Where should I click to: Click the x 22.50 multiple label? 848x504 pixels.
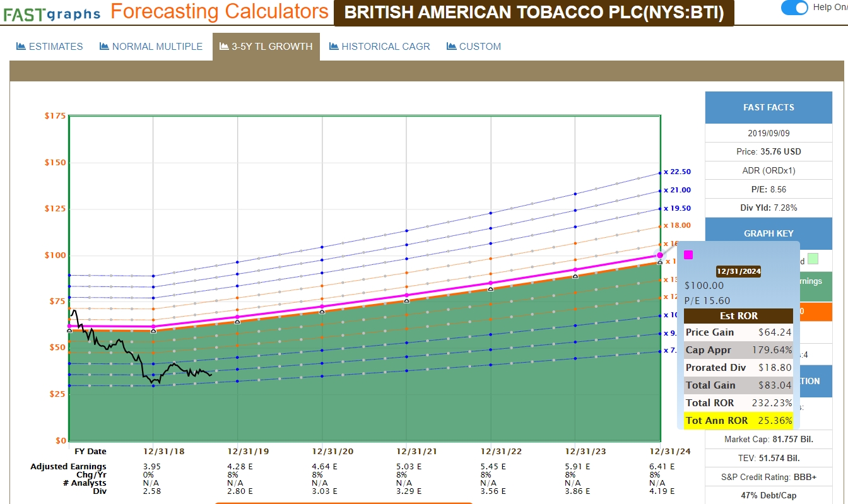pyautogui.click(x=677, y=172)
